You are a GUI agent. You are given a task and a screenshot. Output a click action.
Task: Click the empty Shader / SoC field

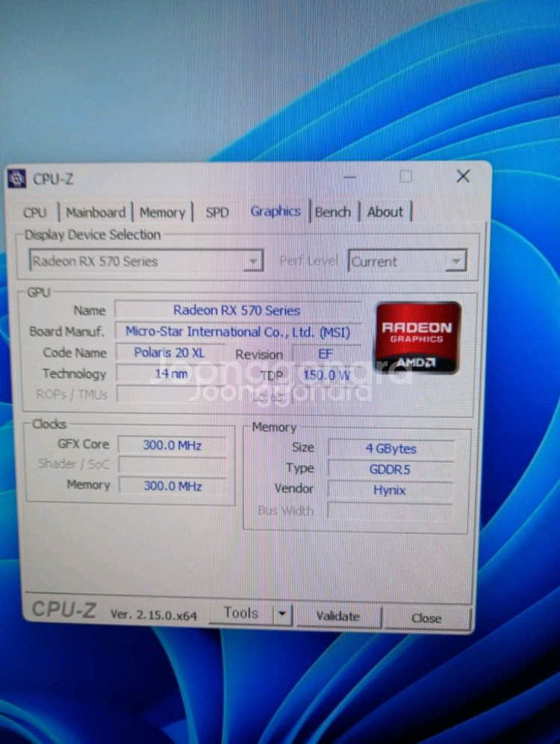172,465
